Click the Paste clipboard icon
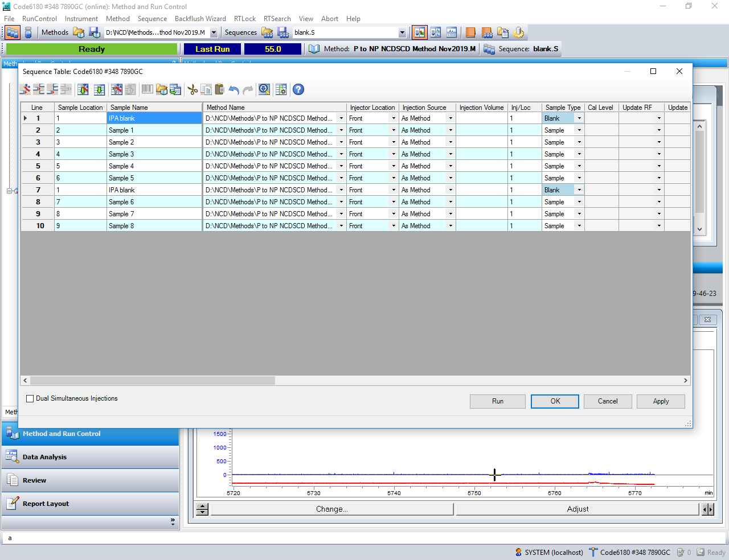The width and height of the screenshot is (729, 560). [x=219, y=89]
